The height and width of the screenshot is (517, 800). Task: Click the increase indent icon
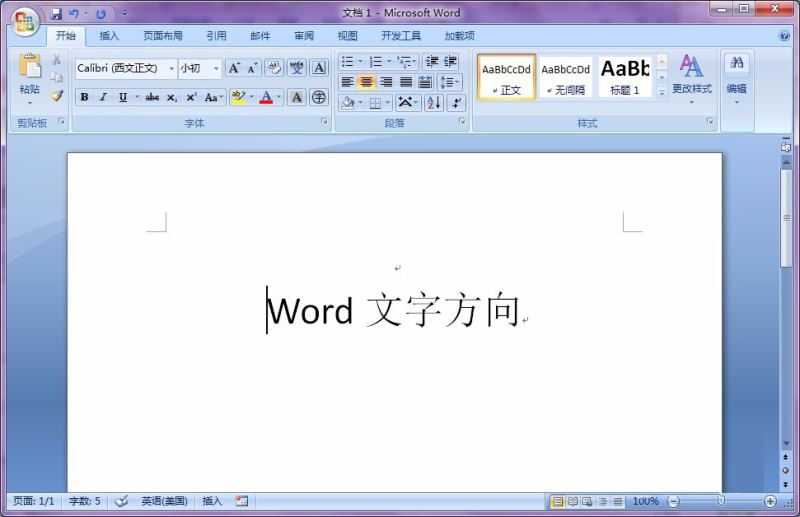[x=451, y=62]
